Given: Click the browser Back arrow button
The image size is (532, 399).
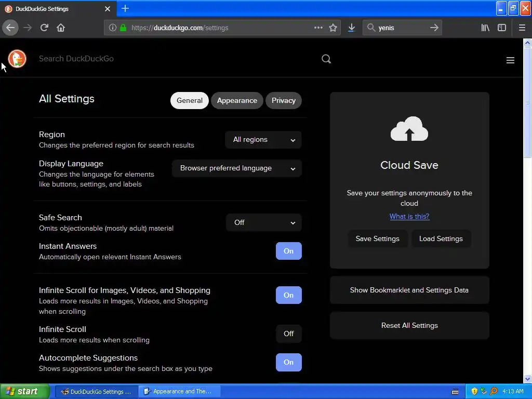Looking at the screenshot, I should [x=10, y=28].
